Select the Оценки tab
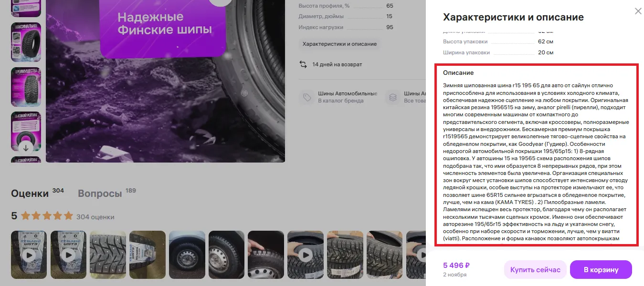Viewport: 644px width, 286px height. [x=30, y=194]
